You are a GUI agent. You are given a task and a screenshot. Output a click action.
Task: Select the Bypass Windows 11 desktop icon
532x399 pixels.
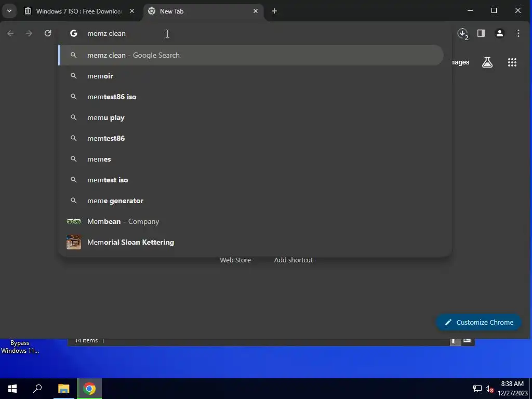(x=20, y=347)
